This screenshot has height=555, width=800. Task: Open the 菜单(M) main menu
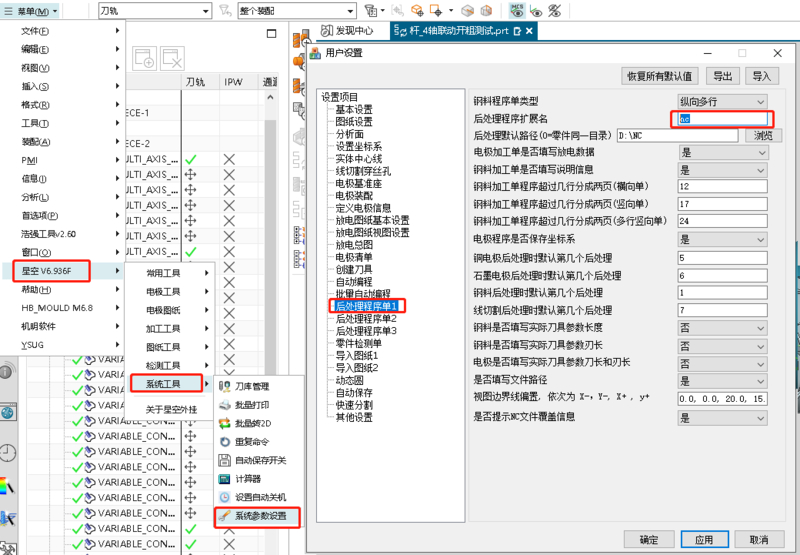[x=31, y=11]
